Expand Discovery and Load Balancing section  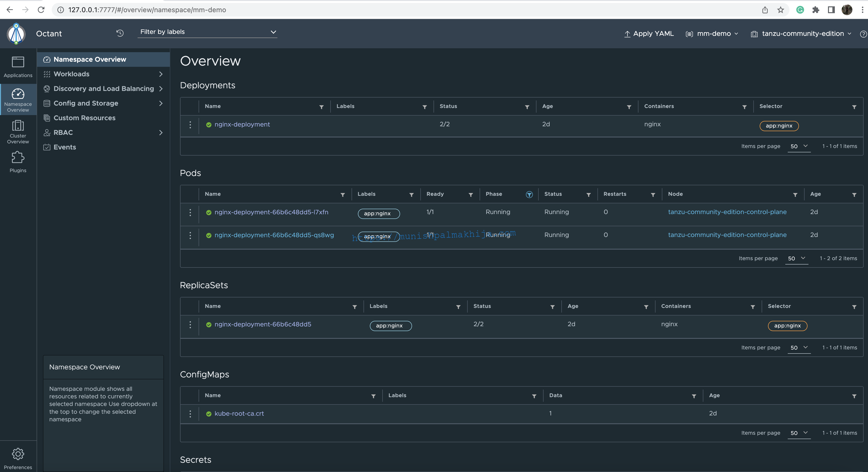(103, 88)
